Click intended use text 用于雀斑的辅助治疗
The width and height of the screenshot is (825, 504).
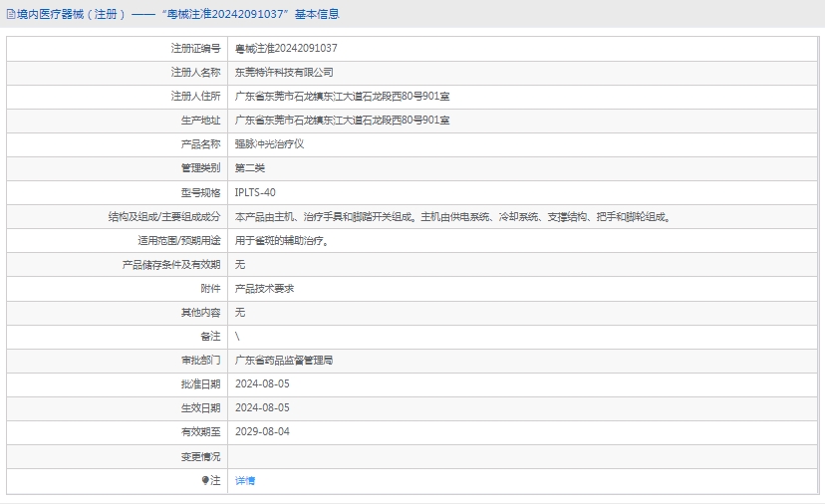point(281,240)
